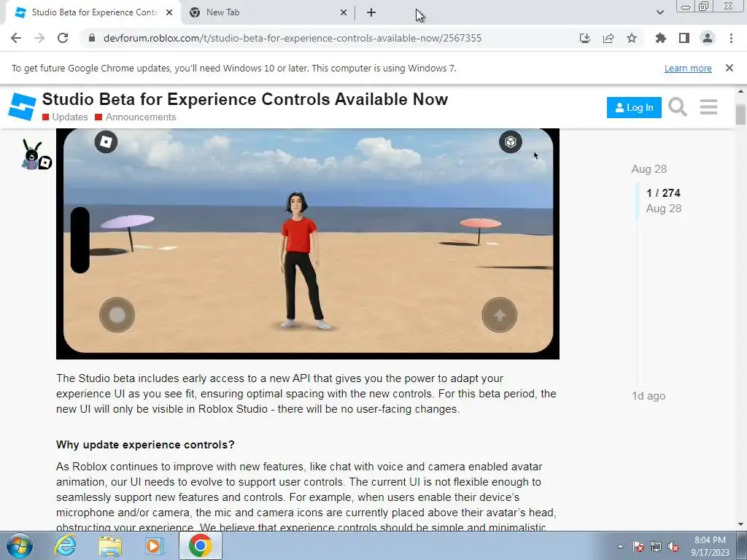Jump to the latest post 1d ago

click(649, 396)
